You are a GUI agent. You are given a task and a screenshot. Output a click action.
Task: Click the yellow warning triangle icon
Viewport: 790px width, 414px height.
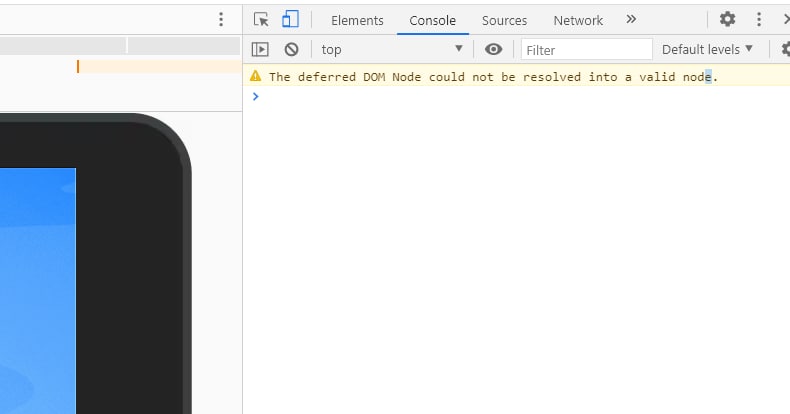coord(255,76)
